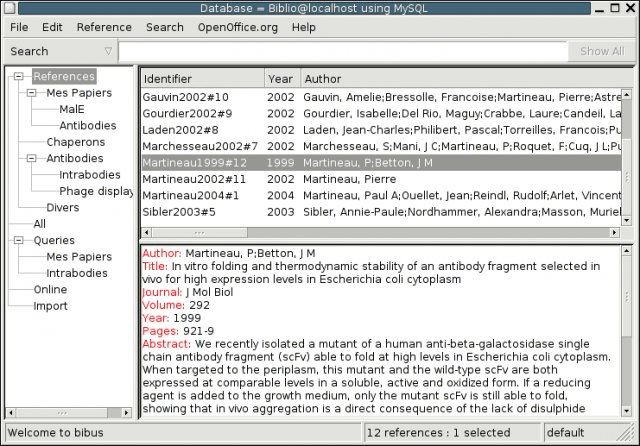Image resolution: width=640 pixels, height=446 pixels.
Task: Click details pane scroll down arrow
Action: [x=627, y=411]
